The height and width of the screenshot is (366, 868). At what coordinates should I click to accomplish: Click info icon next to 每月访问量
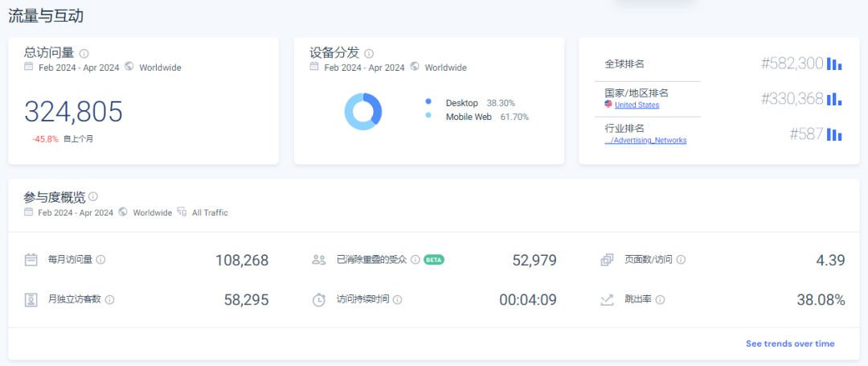pyautogui.click(x=101, y=260)
